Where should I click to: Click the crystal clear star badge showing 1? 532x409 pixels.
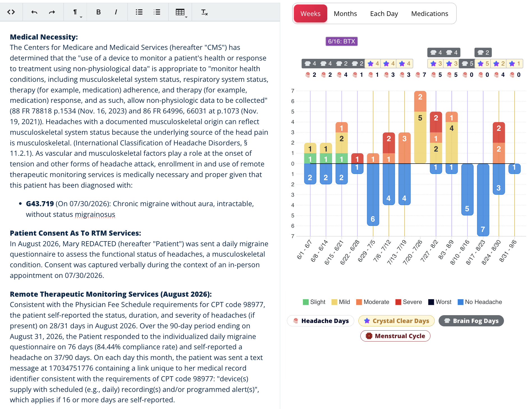pos(515,64)
